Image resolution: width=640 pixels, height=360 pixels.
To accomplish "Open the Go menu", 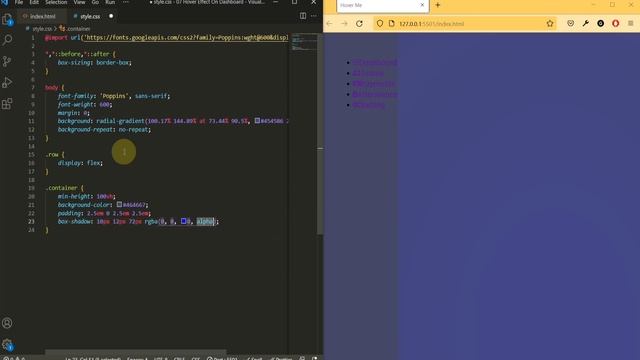I will (x=95, y=2).
